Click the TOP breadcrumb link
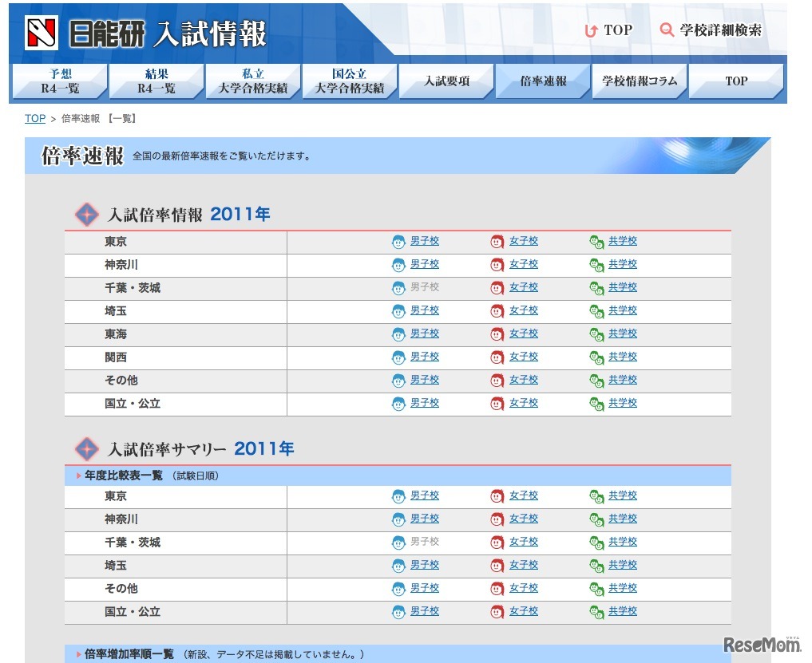The width and height of the screenshot is (812, 663). click(x=34, y=118)
